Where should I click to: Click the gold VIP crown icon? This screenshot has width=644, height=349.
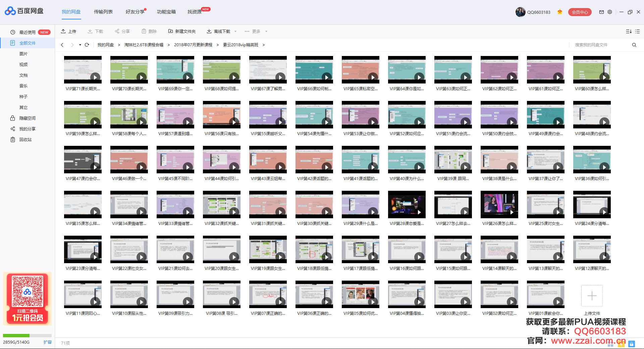click(560, 12)
